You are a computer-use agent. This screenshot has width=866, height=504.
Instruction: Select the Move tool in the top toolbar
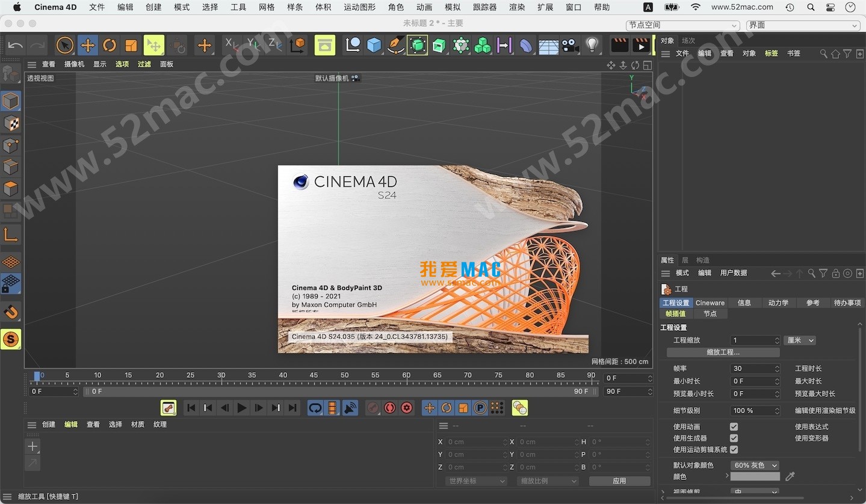88,45
